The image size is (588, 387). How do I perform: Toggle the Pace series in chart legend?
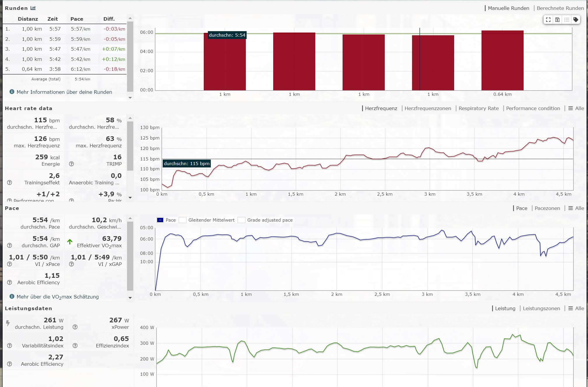click(x=160, y=220)
